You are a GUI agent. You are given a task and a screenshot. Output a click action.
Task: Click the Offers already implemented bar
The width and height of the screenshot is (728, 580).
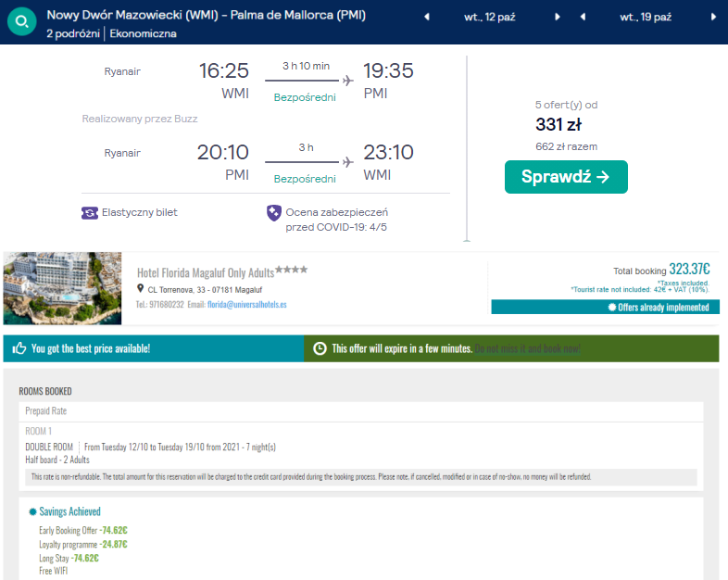pos(606,307)
